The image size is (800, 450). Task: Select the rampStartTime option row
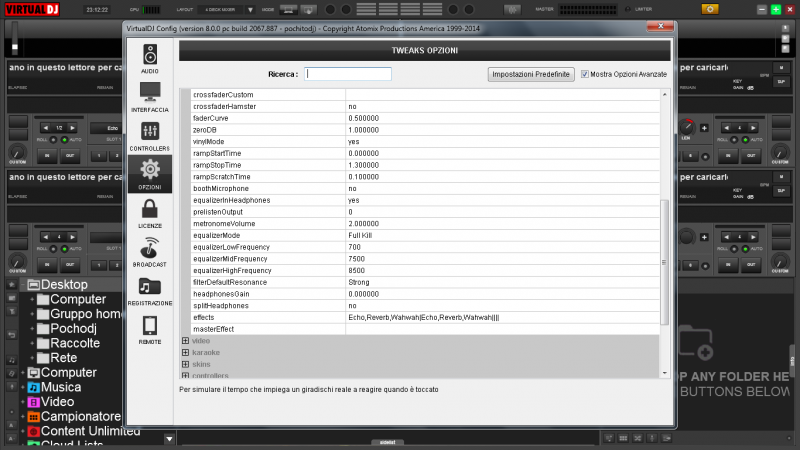[425, 154]
